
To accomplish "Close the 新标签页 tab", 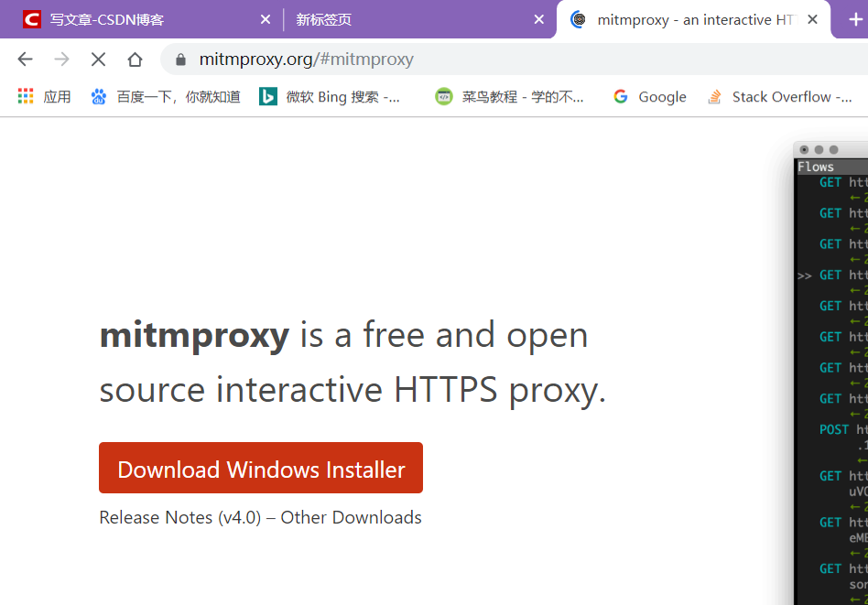I will click(x=539, y=19).
